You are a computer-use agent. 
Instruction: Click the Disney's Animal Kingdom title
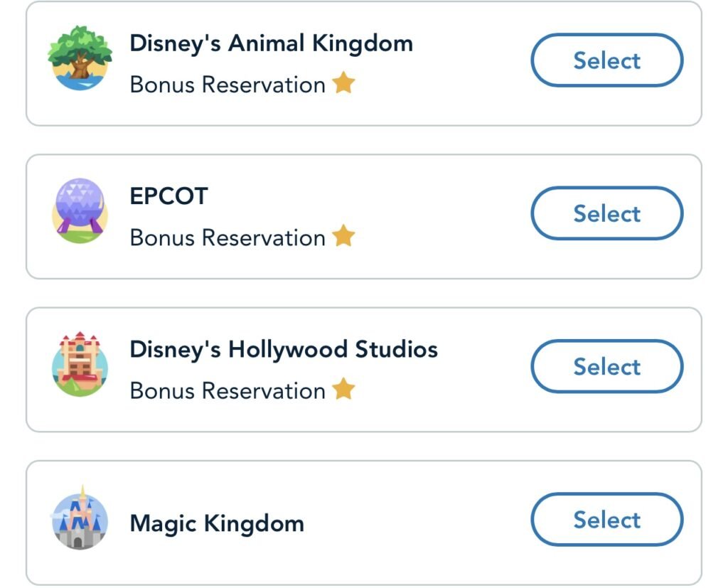coord(271,43)
